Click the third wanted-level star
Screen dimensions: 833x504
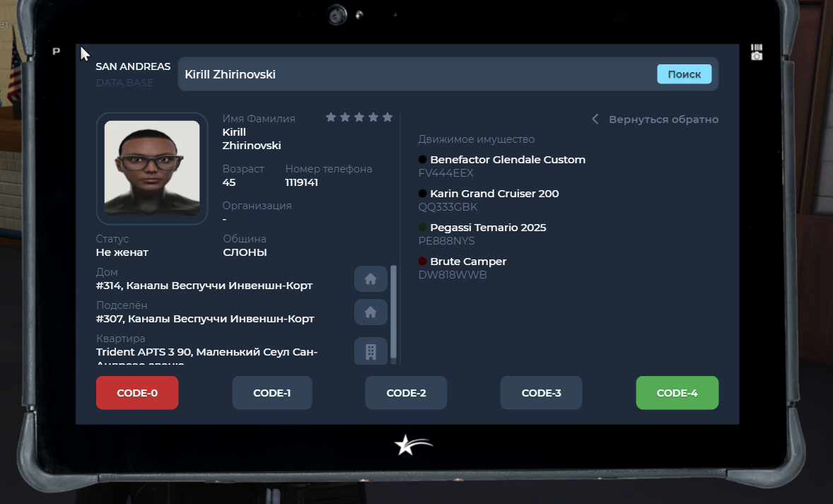click(359, 117)
